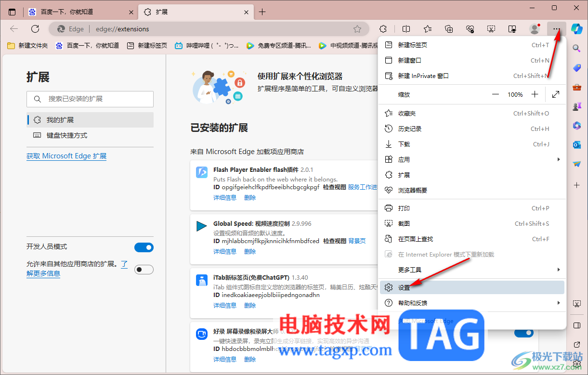Screen dimensions: 588x375
Task: Toggle allow extensions from other stores
Action: (144, 270)
